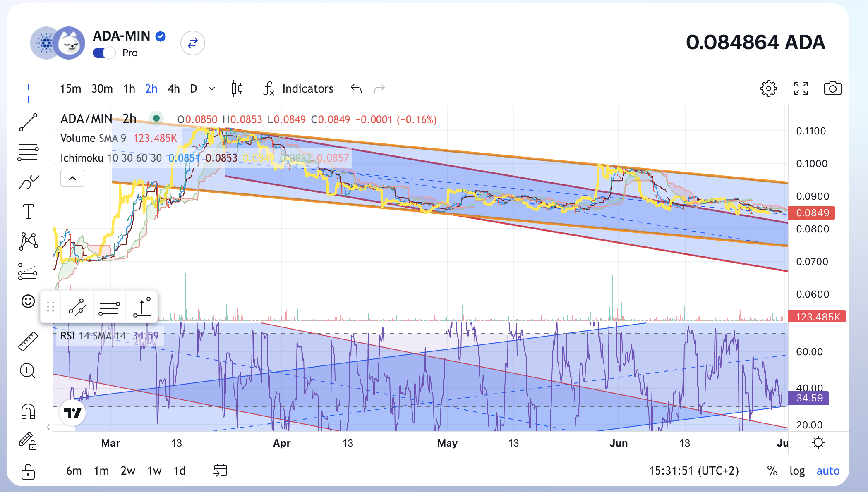Open the Fibonacci retracement tool

point(28,152)
